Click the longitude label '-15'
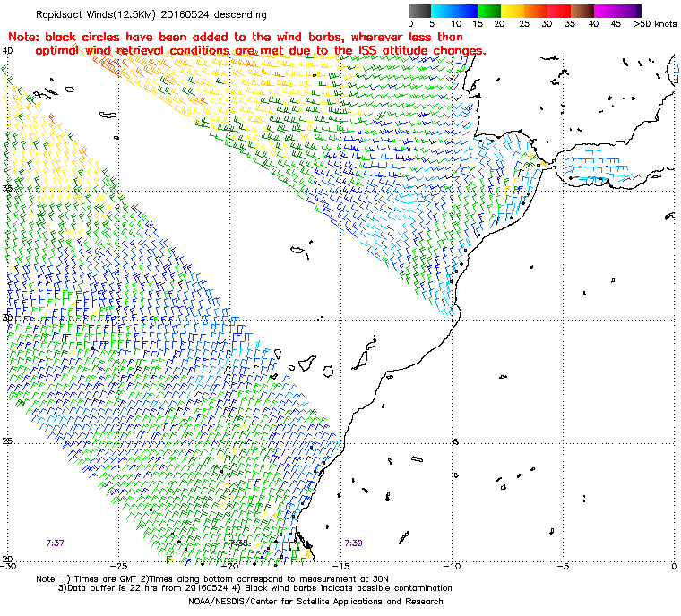This screenshot has height=616, width=681. click(341, 566)
